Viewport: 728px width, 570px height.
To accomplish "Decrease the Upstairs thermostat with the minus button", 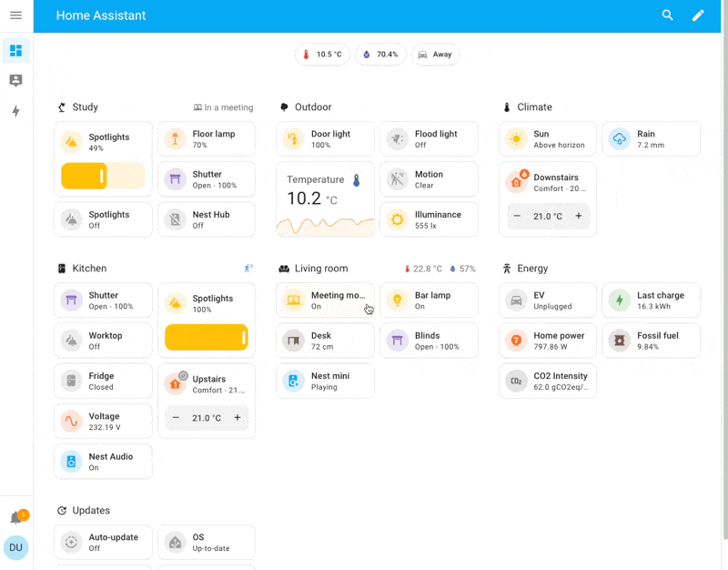I will click(x=177, y=418).
